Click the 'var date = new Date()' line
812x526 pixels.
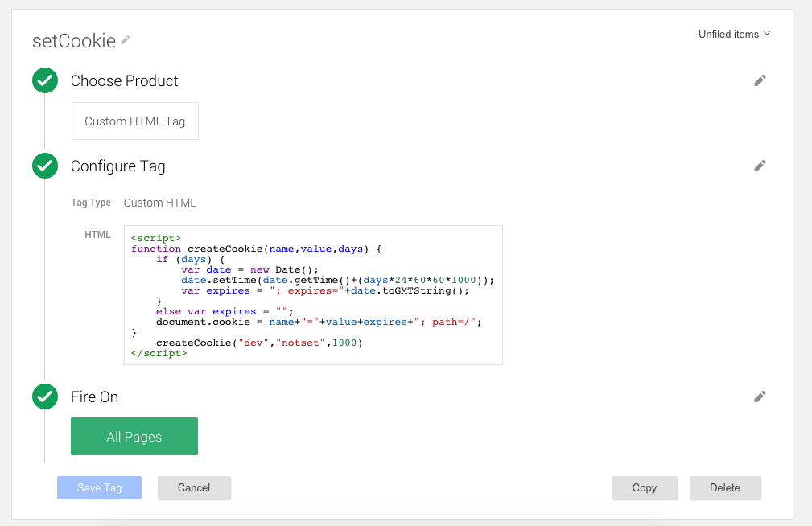(x=250, y=269)
